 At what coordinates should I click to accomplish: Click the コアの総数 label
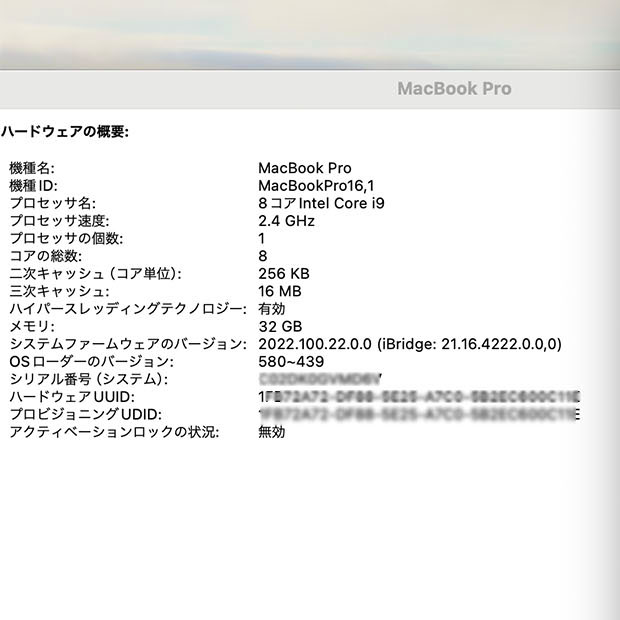pos(45,256)
